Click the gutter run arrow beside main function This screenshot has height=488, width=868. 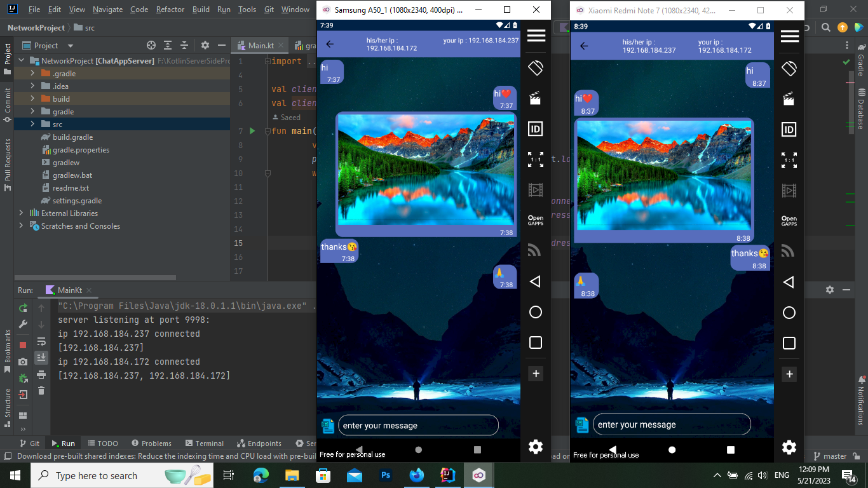(x=252, y=131)
